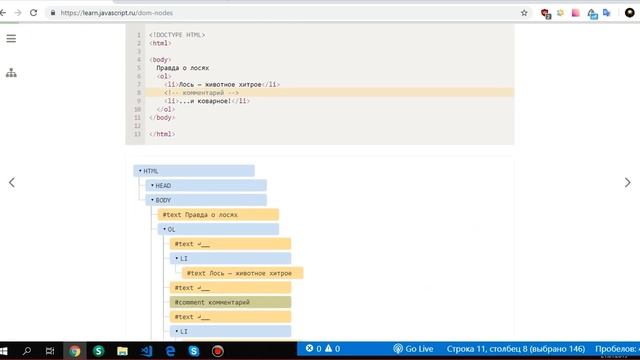Select the '#text Правда о лосях' node
This screenshot has height=360, width=640.
point(218,215)
